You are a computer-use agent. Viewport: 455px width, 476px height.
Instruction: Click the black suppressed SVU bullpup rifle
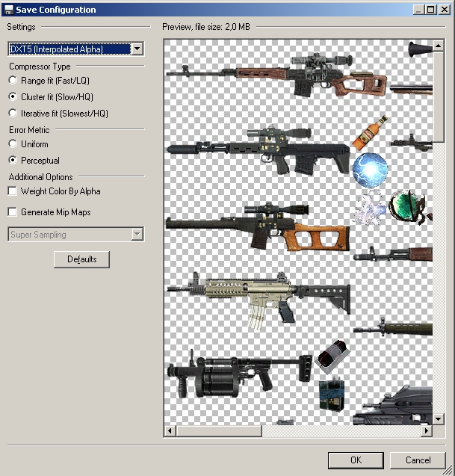pyautogui.click(x=258, y=151)
